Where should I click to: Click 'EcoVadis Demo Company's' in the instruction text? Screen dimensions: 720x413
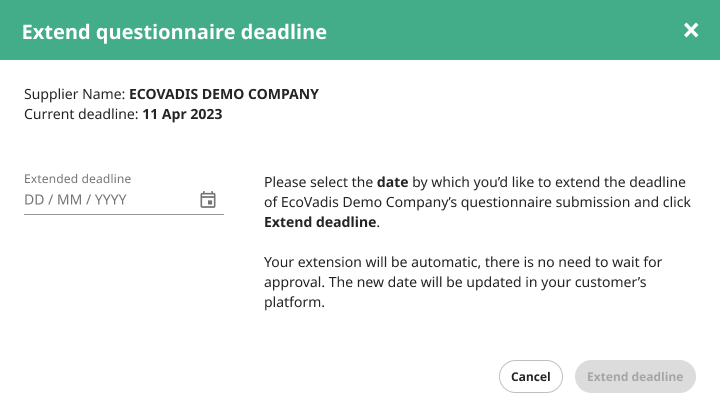tap(369, 202)
